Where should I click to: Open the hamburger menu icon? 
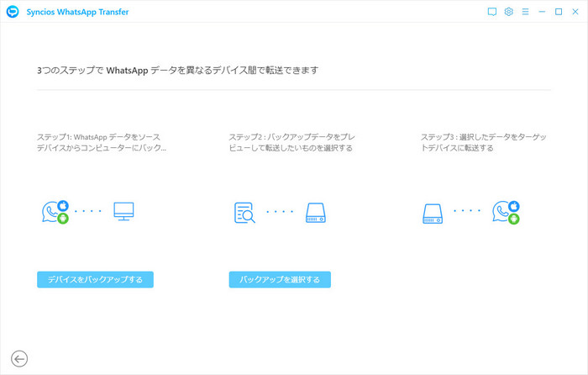pyautogui.click(x=525, y=12)
